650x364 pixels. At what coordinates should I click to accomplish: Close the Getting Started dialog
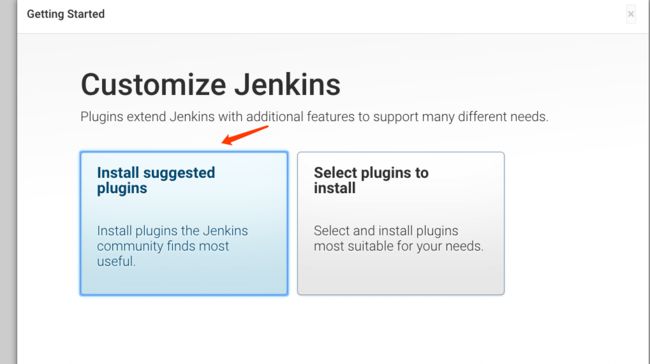coord(631,14)
